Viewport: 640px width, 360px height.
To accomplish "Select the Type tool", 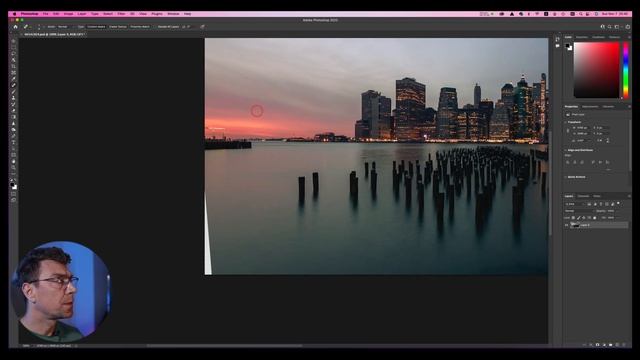I will coord(13,142).
